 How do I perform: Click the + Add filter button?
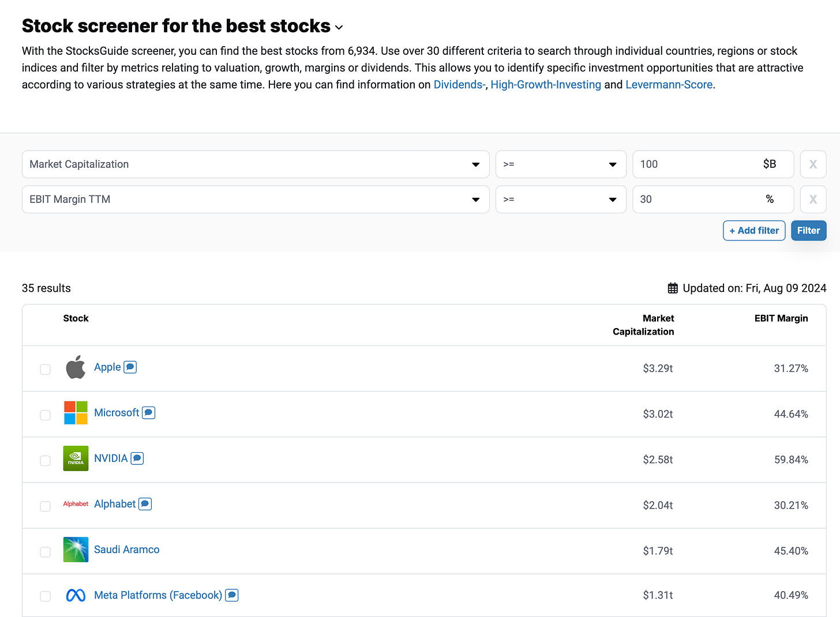(x=754, y=231)
